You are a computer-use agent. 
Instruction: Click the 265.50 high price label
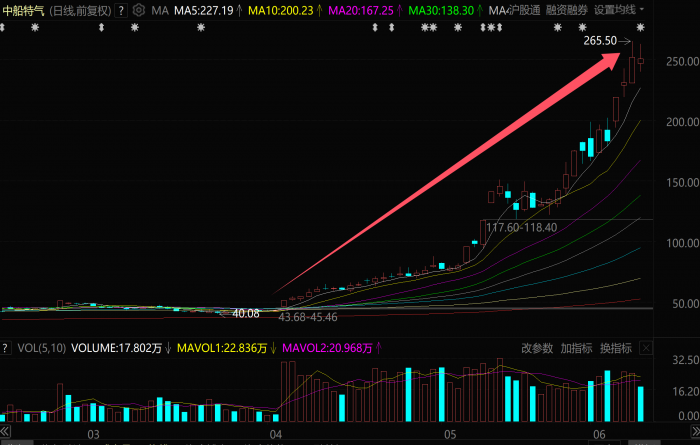pyautogui.click(x=600, y=41)
